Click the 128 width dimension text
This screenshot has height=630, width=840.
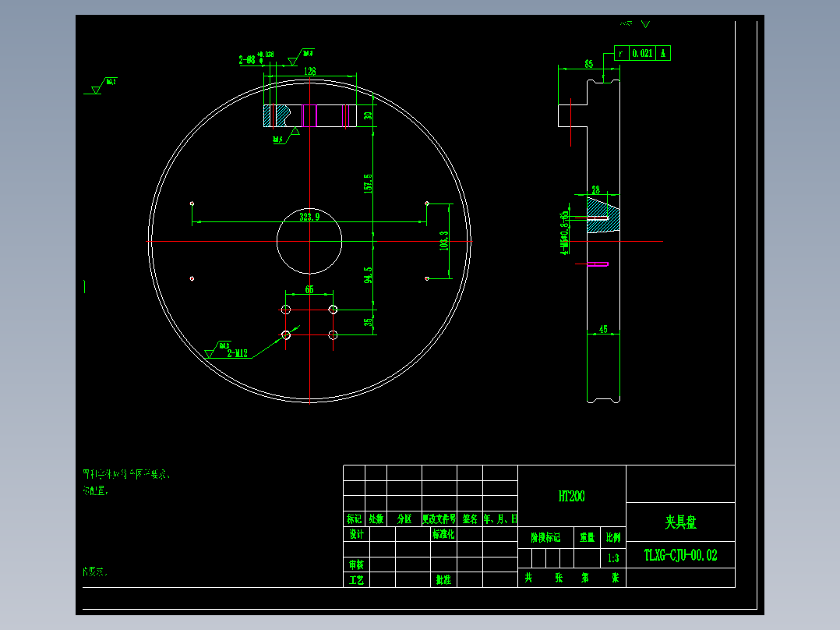309,71
